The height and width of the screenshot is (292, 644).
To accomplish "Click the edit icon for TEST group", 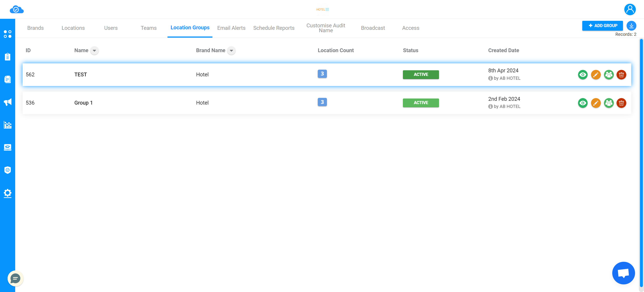I will (x=596, y=74).
